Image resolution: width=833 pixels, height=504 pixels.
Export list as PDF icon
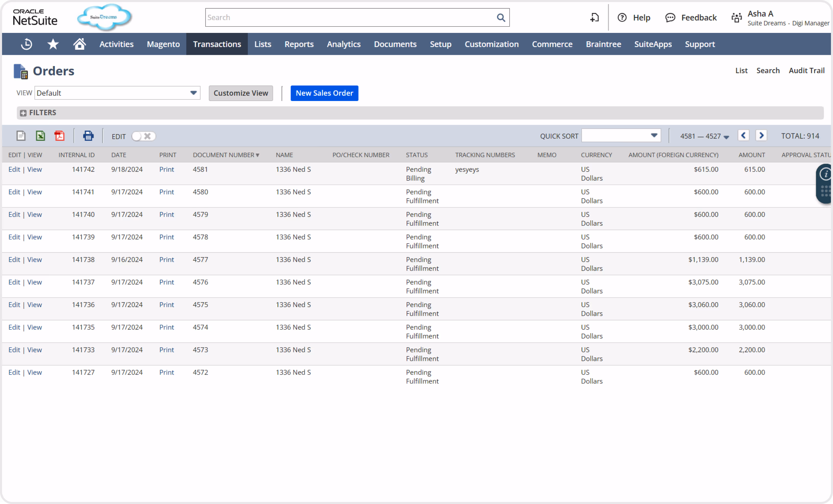coord(59,136)
